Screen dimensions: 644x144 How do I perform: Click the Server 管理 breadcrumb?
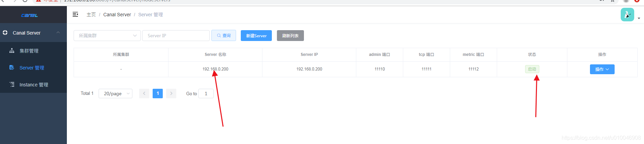click(151, 15)
